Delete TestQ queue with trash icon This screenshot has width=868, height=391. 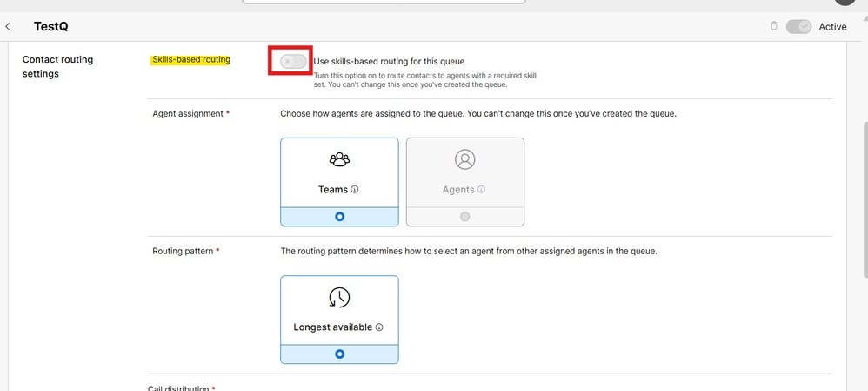click(774, 25)
